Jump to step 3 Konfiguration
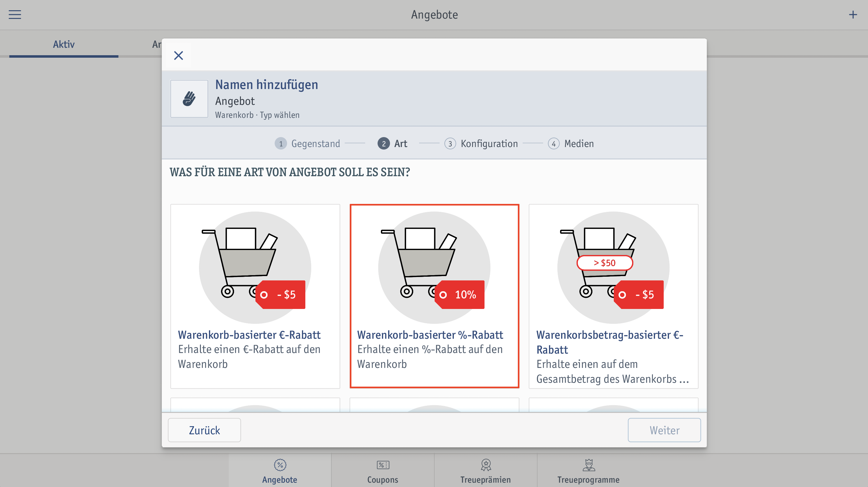Viewport: 868px width, 487px height. (x=481, y=143)
